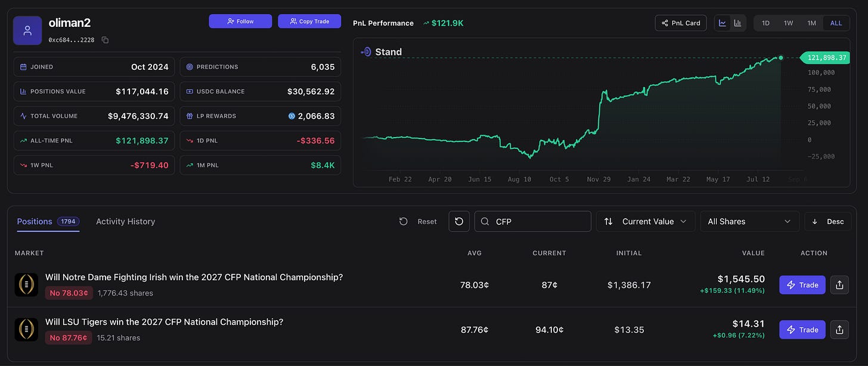Select the 1D time range

click(765, 23)
